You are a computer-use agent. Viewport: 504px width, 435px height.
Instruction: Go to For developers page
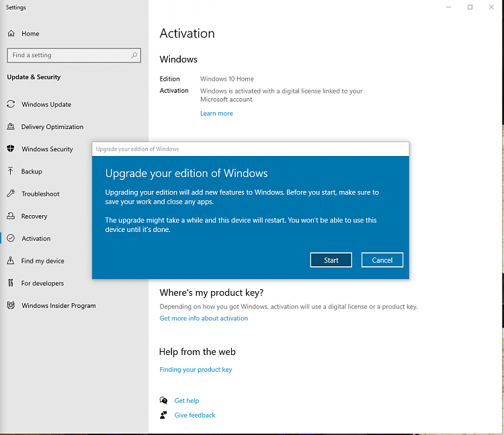(x=42, y=283)
